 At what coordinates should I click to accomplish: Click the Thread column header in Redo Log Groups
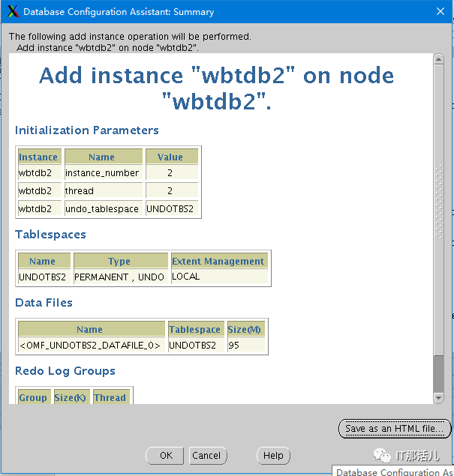click(x=111, y=397)
